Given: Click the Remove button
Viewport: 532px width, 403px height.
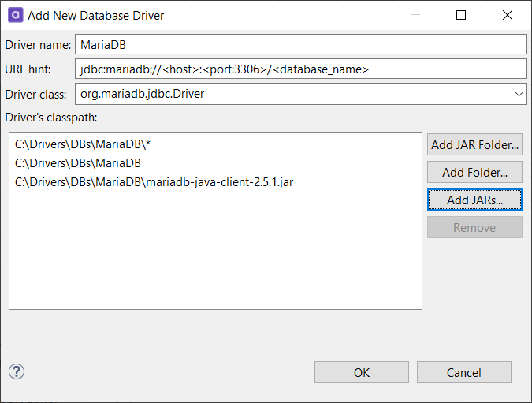Looking at the screenshot, I should [474, 228].
